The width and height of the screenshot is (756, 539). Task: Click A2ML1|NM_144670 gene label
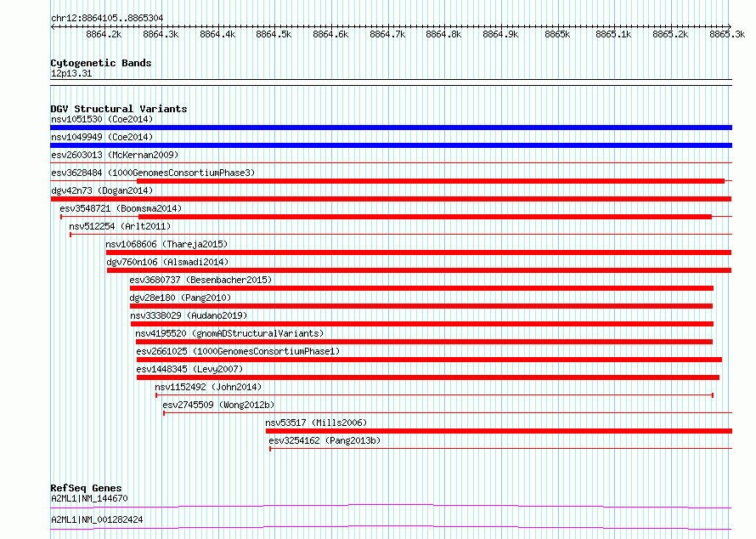89,498
